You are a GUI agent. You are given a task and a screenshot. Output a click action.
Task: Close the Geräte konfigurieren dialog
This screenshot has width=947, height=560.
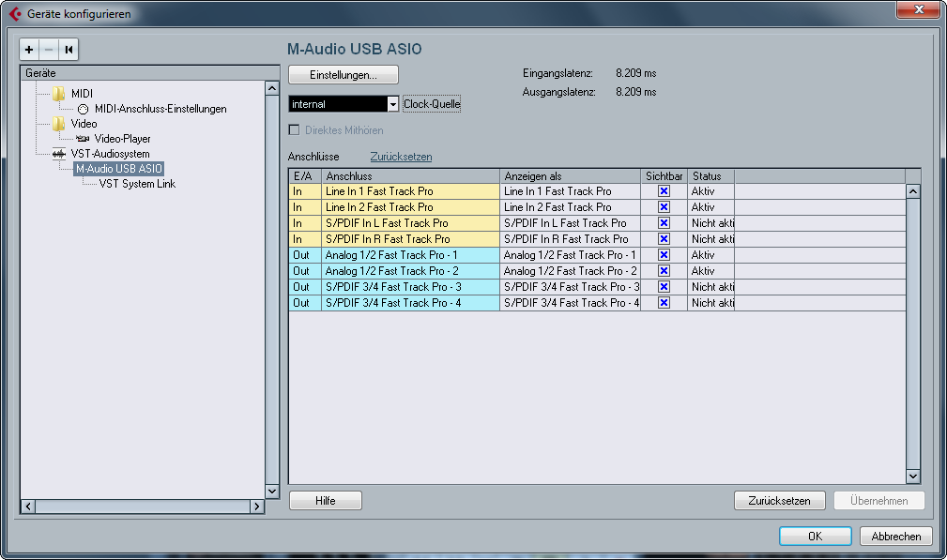[x=918, y=9]
